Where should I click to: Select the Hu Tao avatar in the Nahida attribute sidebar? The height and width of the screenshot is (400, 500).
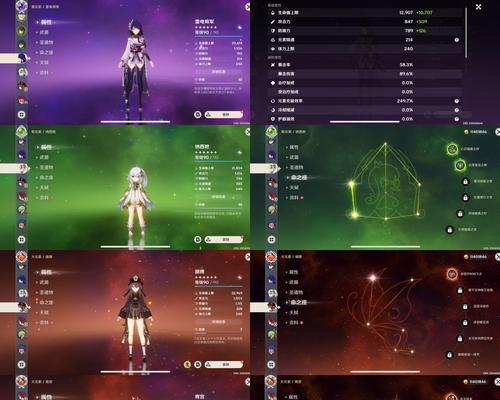coord(22,182)
